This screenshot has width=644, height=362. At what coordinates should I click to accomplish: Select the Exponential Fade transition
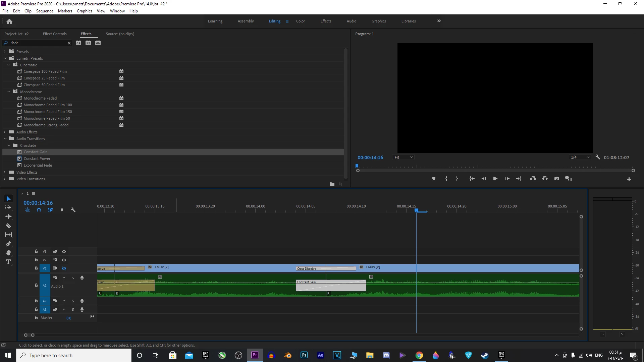tap(38, 165)
